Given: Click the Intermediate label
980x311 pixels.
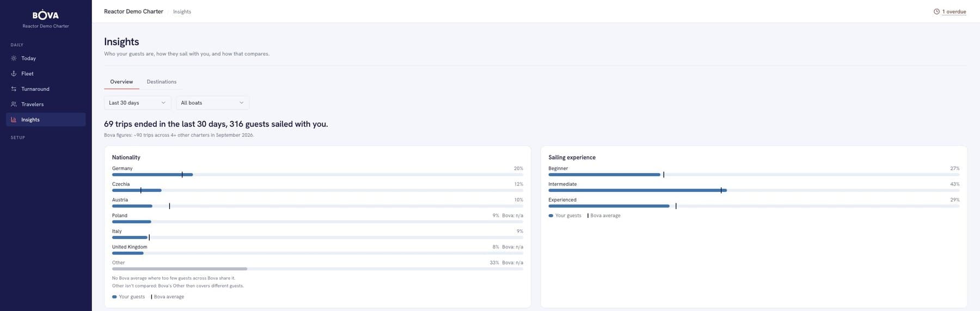Looking at the screenshot, I should pos(562,184).
